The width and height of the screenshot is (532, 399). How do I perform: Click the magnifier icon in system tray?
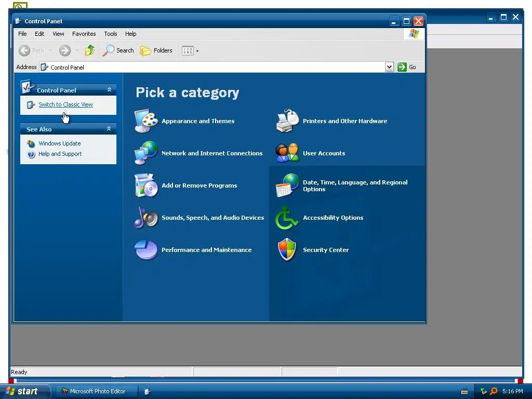point(494,391)
